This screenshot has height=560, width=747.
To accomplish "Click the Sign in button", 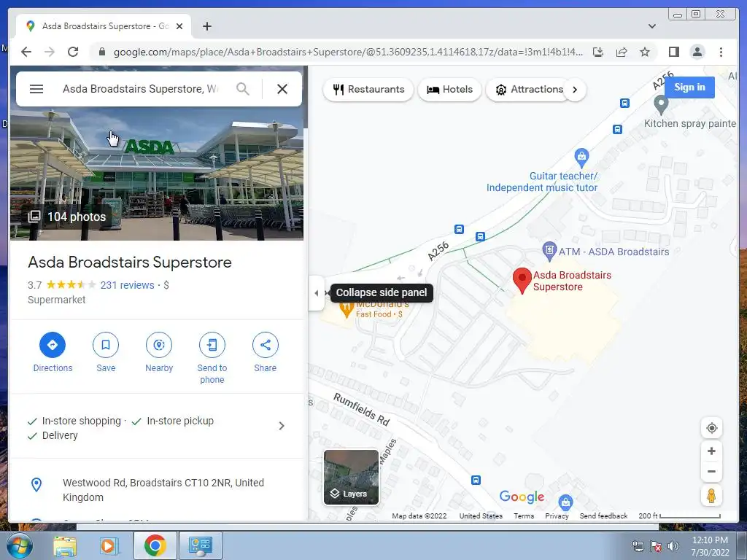I will pos(689,87).
